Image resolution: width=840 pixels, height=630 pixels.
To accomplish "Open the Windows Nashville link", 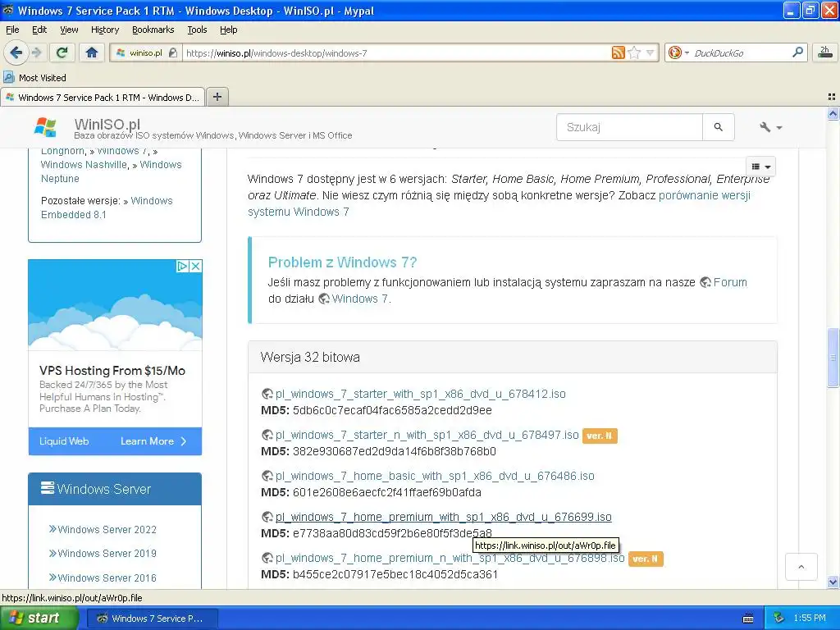I will pyautogui.click(x=84, y=164).
